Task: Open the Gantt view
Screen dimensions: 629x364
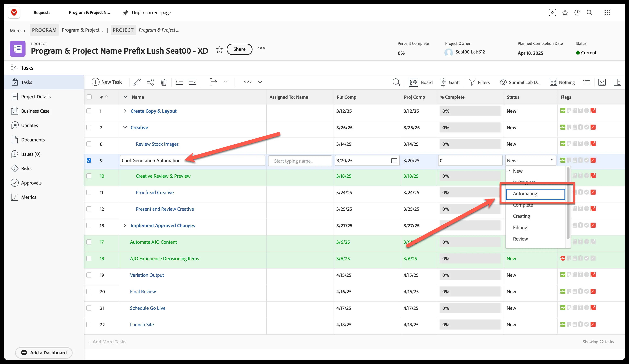Action: tap(450, 82)
